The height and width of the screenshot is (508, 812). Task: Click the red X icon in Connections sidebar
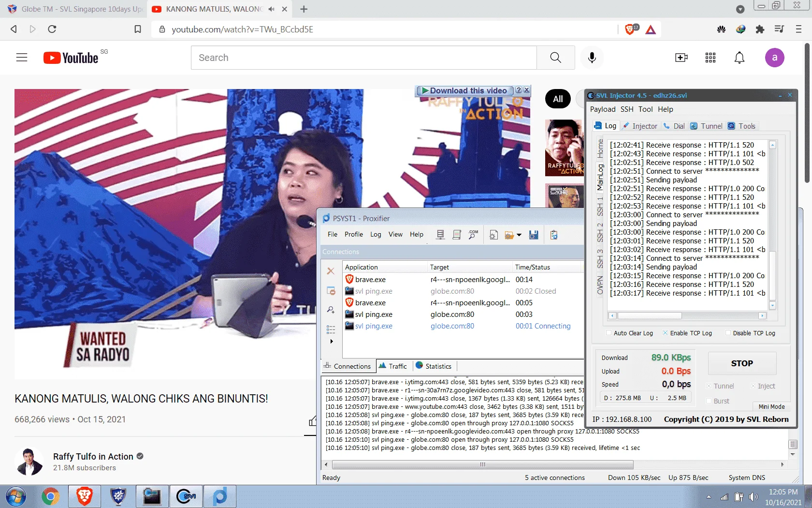pos(331,271)
